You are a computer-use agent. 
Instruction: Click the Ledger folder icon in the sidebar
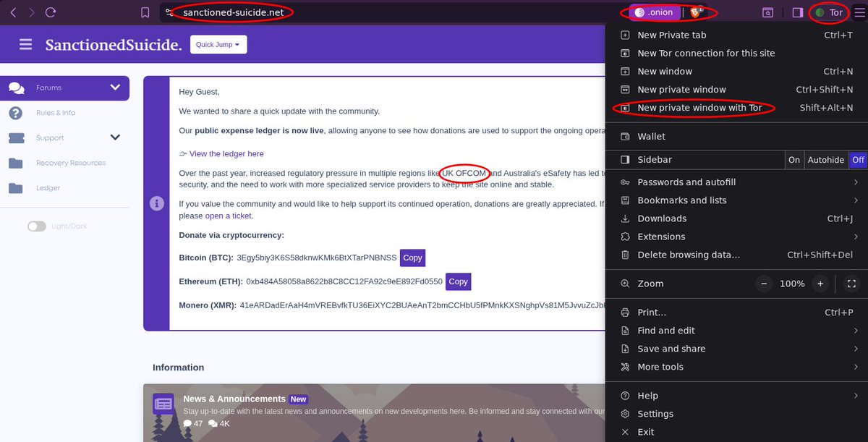[16, 188]
